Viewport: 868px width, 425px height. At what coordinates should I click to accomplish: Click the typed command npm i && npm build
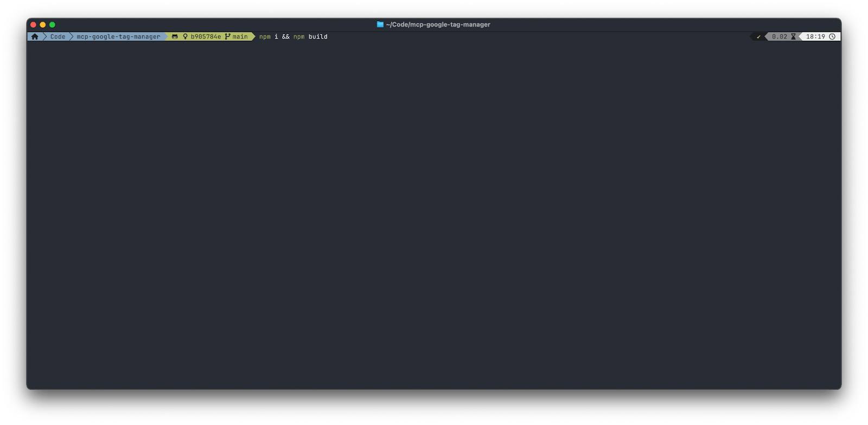tap(293, 37)
